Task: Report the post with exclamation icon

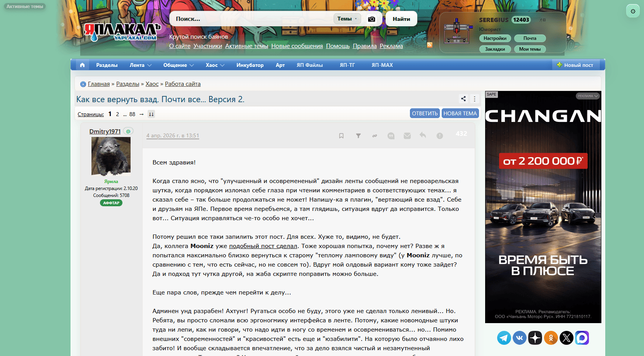Action: pyautogui.click(x=440, y=136)
